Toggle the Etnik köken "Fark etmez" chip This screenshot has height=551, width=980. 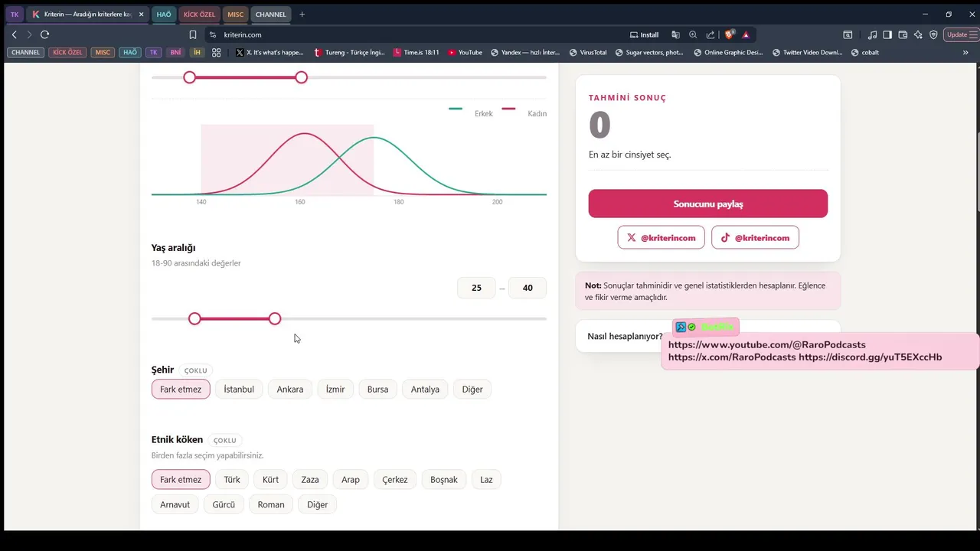coord(181,480)
